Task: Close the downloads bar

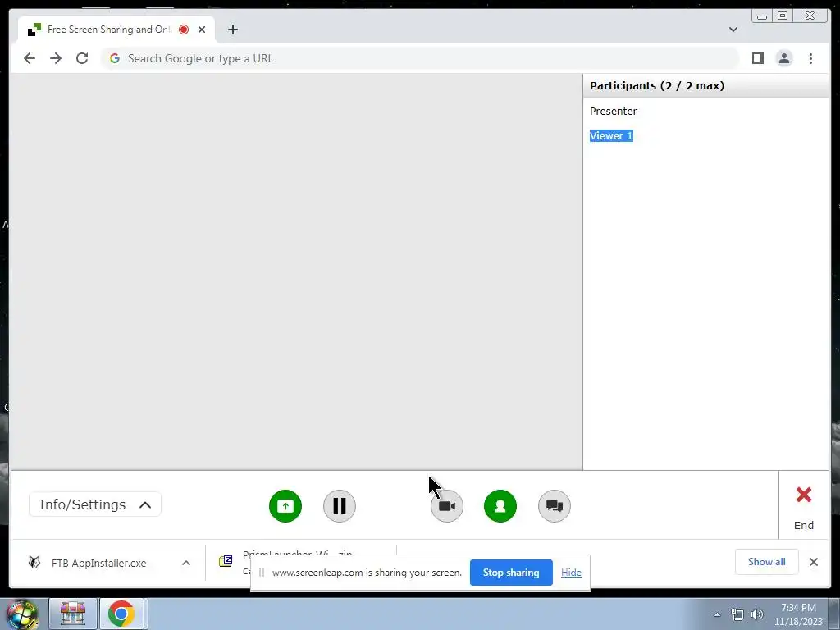Action: tap(813, 562)
